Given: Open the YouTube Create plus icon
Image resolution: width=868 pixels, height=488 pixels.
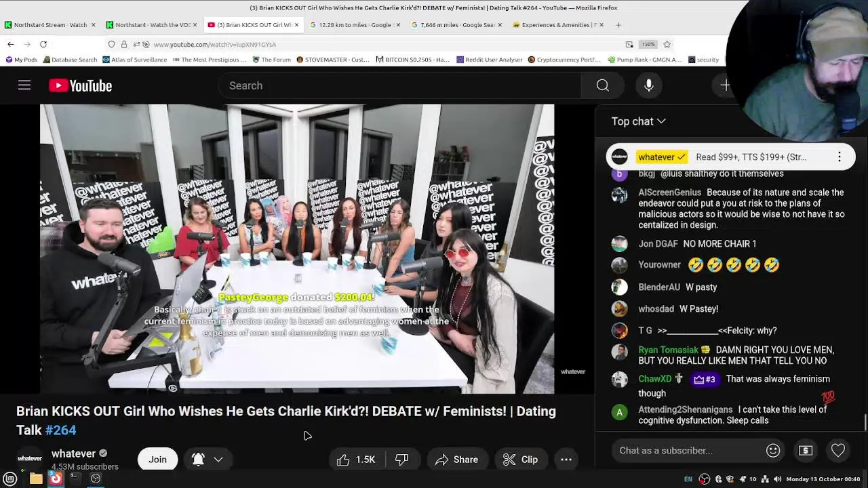Looking at the screenshot, I should 725,85.
